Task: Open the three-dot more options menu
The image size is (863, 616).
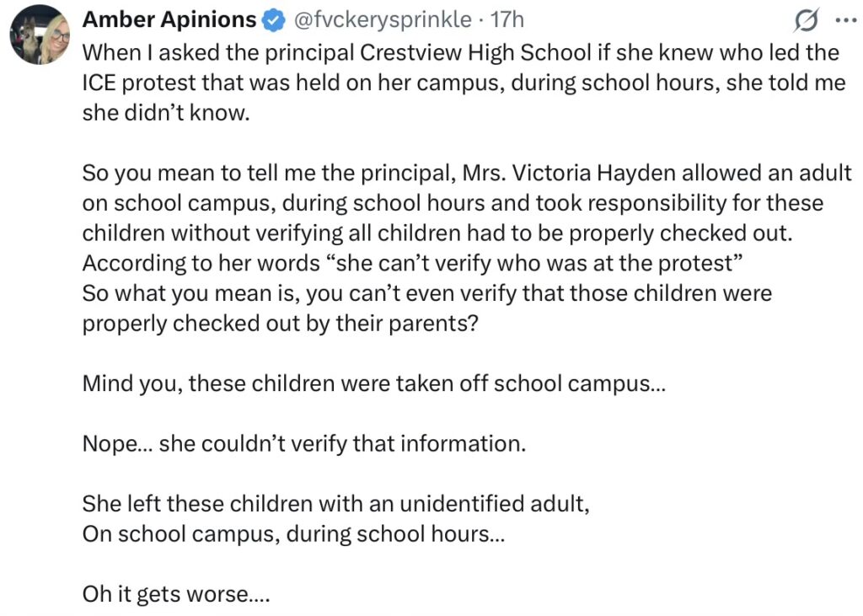Action: point(843,19)
